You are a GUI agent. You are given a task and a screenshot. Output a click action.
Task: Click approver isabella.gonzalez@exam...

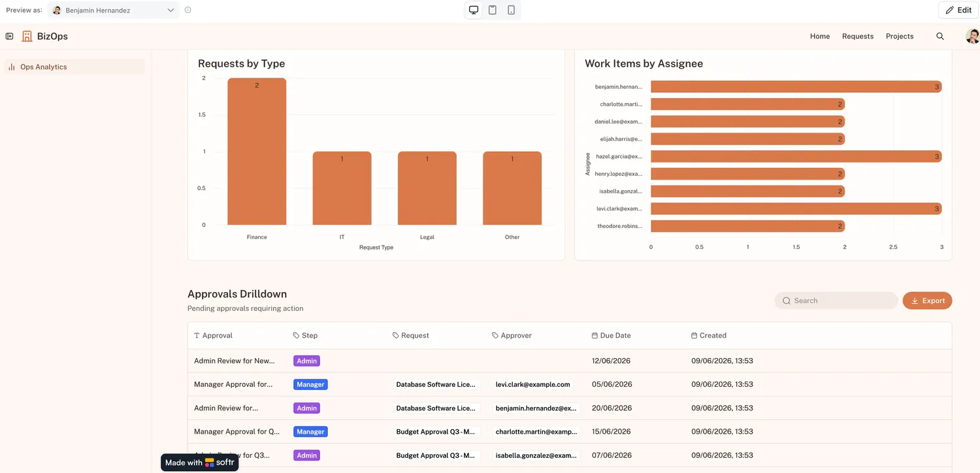click(536, 455)
